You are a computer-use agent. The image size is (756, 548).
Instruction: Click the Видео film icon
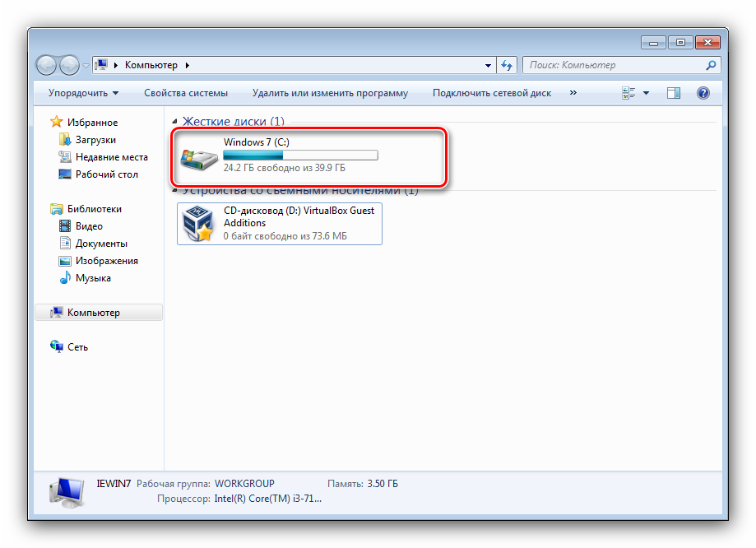[65, 225]
